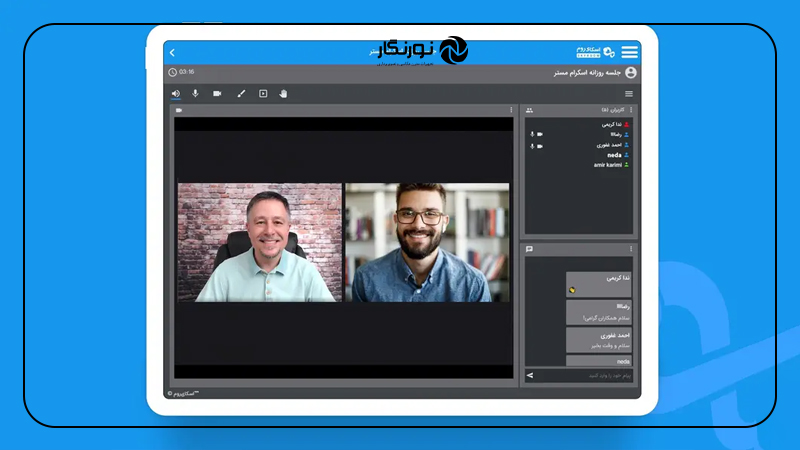Click the video panel camera icon
800x450 pixels.
[179, 110]
